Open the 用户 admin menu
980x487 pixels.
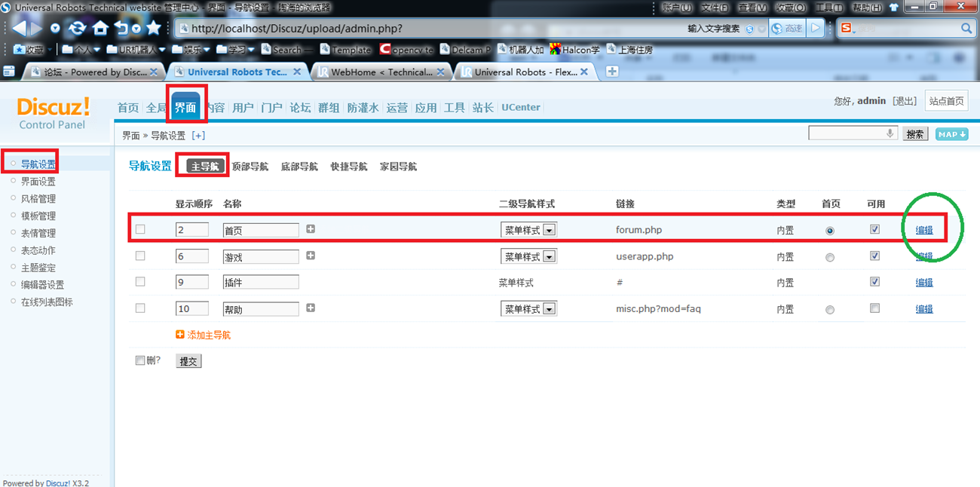pos(243,108)
